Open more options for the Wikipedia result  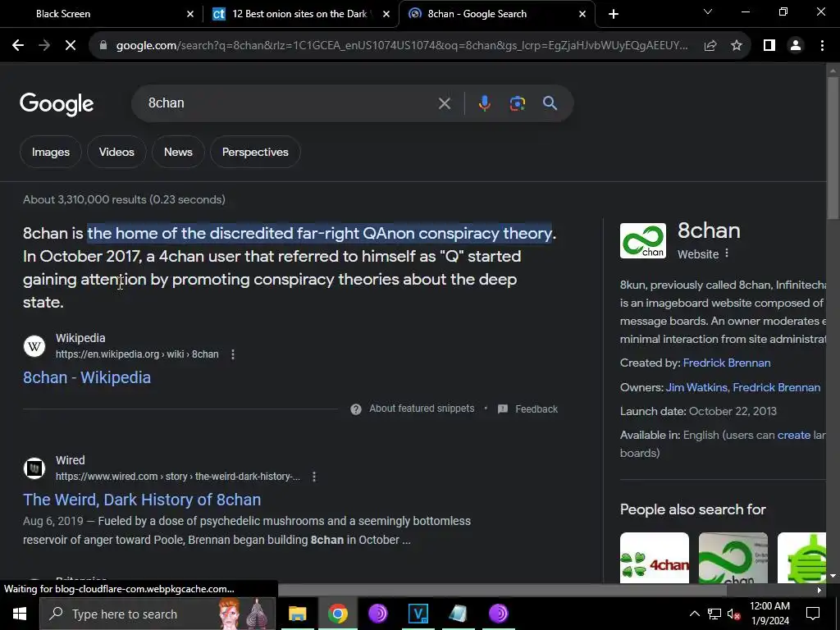pos(232,354)
